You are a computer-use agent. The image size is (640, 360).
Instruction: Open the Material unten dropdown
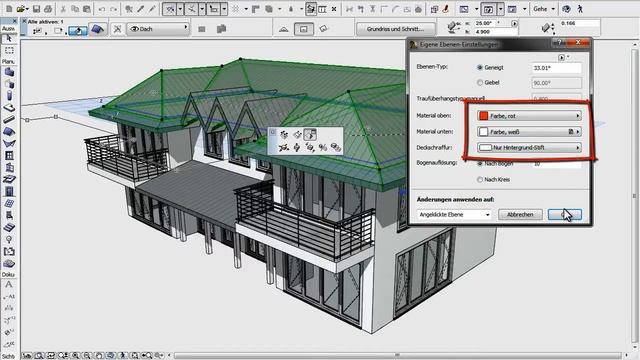pyautogui.click(x=529, y=132)
